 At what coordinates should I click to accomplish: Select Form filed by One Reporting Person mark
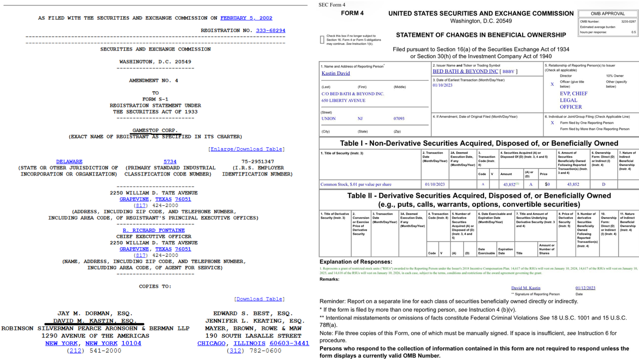pyautogui.click(x=552, y=122)
